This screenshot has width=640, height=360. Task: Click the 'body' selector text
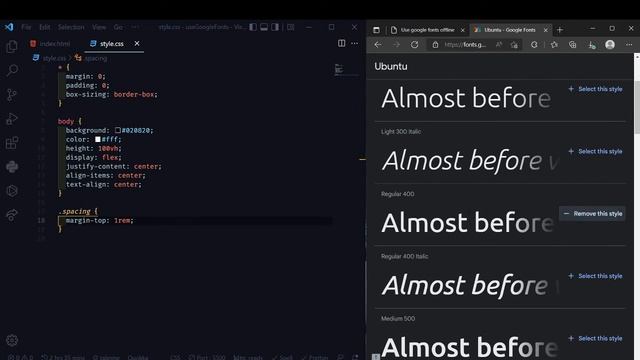[x=66, y=121]
